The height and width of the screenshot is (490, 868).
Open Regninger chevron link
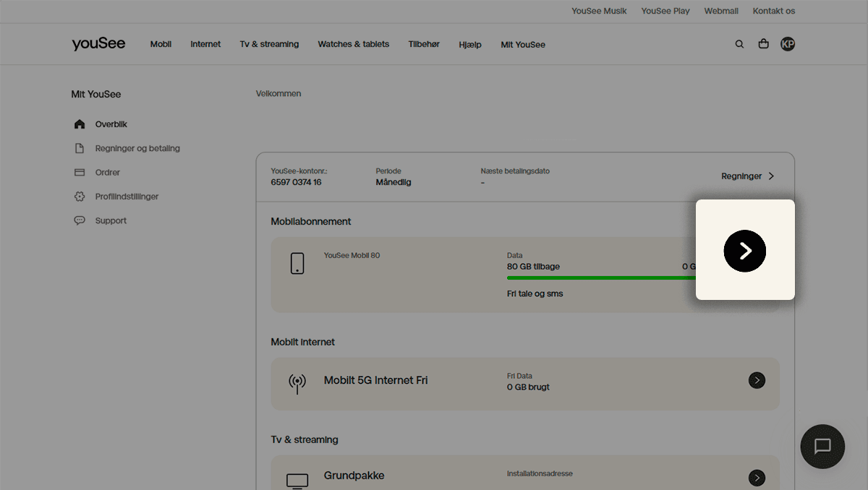[748, 176]
